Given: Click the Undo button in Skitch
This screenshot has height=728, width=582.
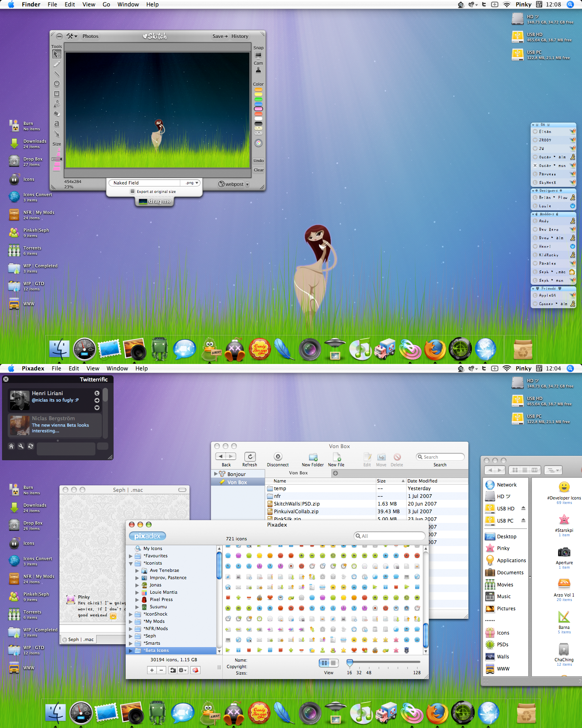Looking at the screenshot, I should [x=259, y=161].
